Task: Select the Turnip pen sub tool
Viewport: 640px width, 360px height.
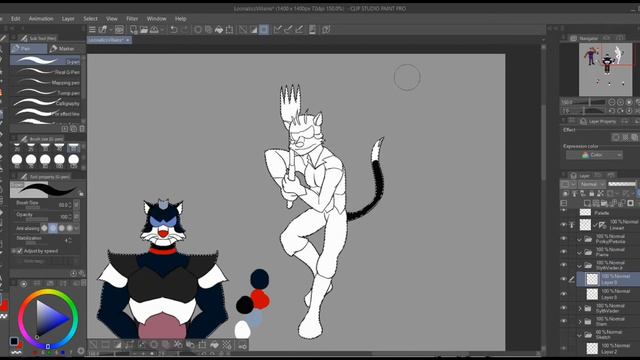Action: (x=46, y=93)
